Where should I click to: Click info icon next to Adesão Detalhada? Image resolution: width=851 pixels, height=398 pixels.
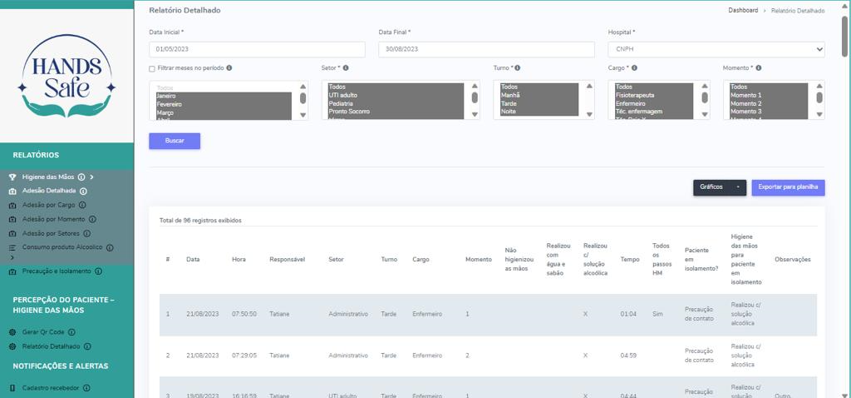84,191
